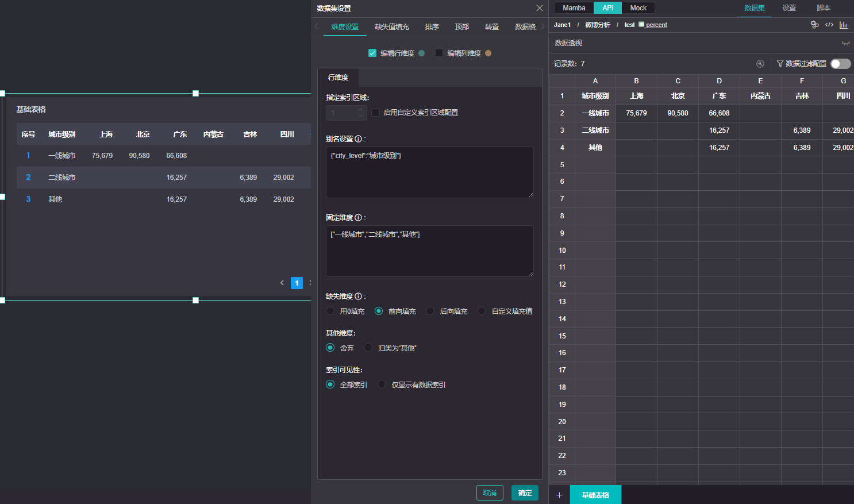Select spreadsheet column header D
854x504 pixels.
tap(719, 81)
